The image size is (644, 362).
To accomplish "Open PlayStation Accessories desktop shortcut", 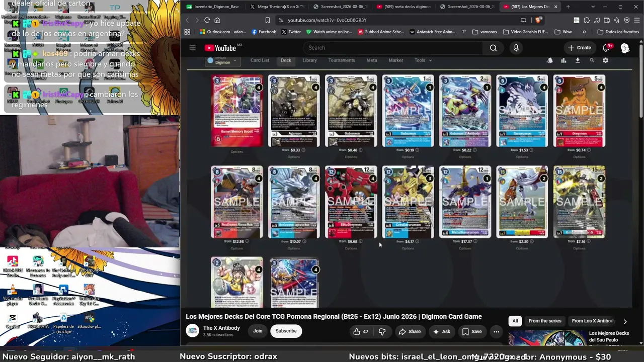I will 63,295.
